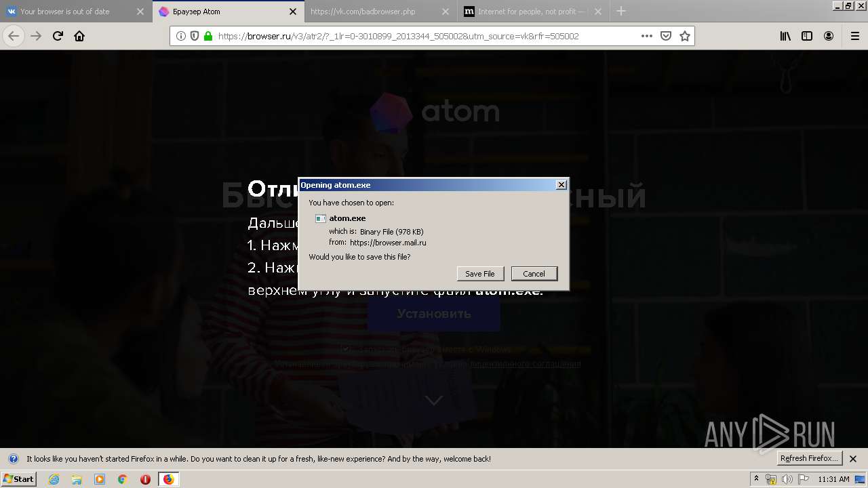Viewport: 868px width, 488px height.
Task: Click the notification bar question icon
Action: [x=13, y=459]
